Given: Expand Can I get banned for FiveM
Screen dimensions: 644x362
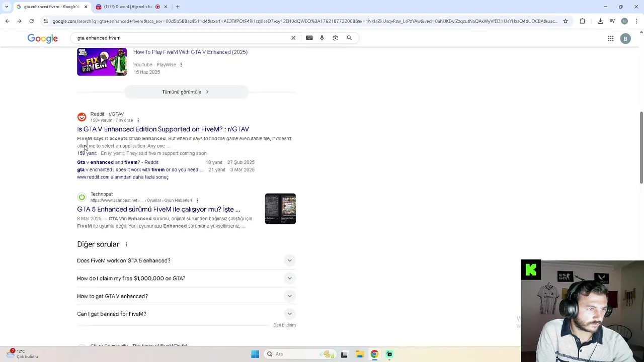Looking at the screenshot, I should [186, 314].
